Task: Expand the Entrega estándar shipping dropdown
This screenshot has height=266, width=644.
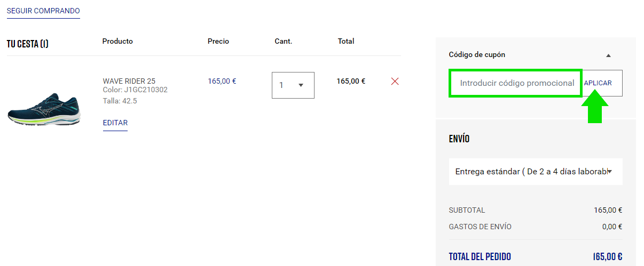Action: point(535,172)
